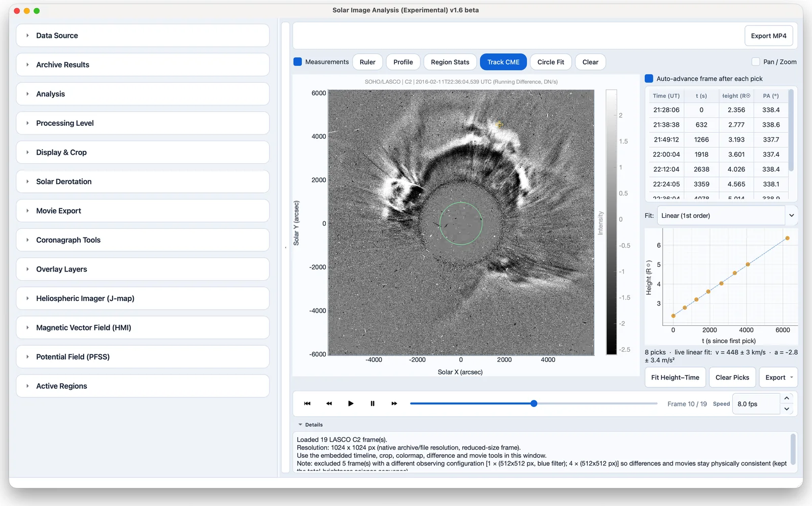Click the Export MP4 button

(768, 36)
